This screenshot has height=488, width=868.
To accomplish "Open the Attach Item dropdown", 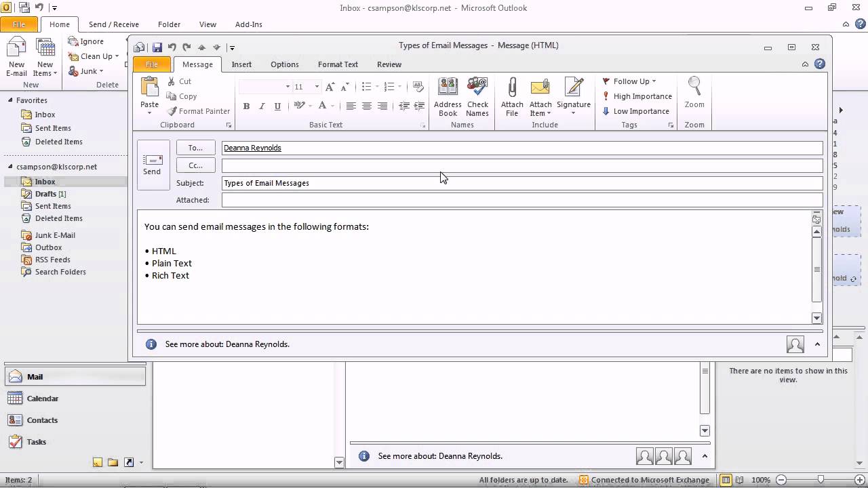I will tap(540, 97).
